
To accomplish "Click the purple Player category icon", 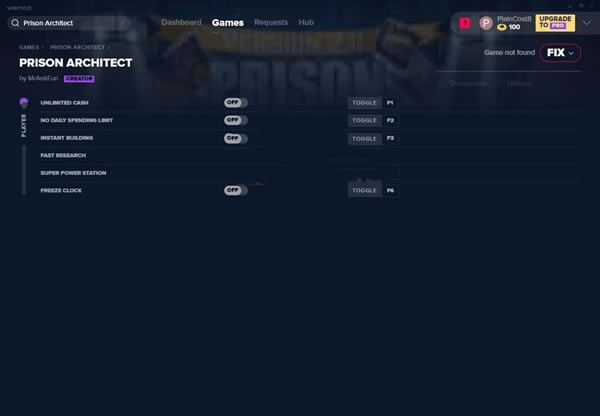I will [24, 103].
